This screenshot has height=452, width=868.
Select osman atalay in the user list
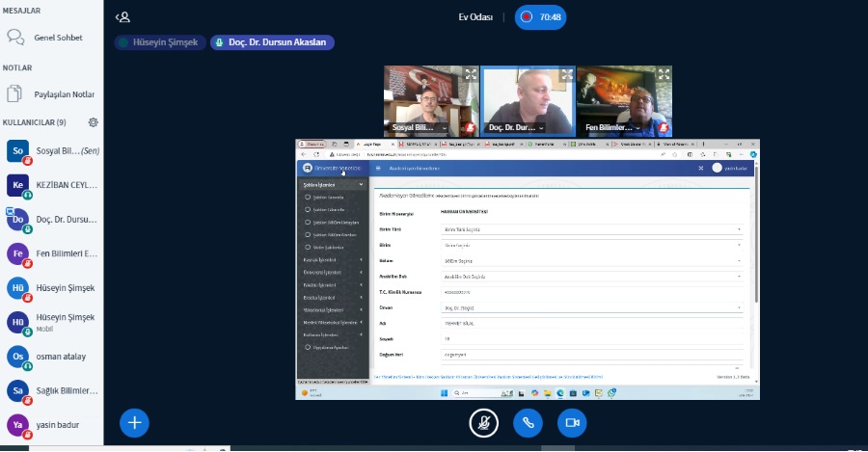tap(61, 356)
